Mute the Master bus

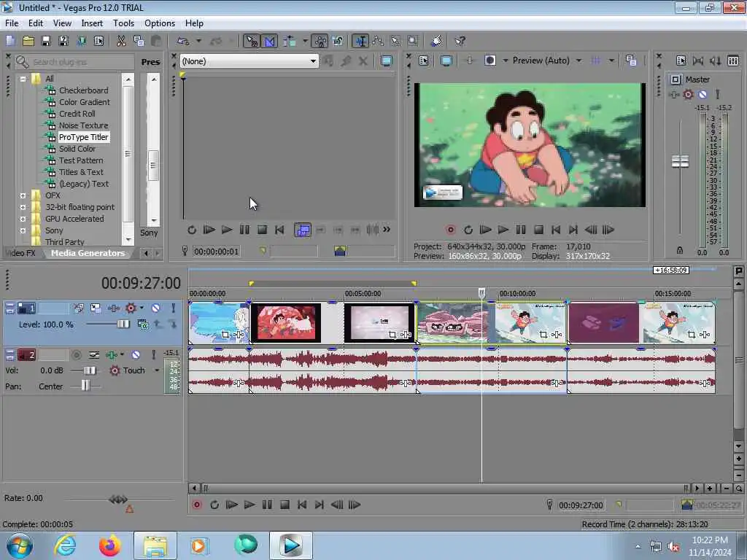tap(703, 94)
